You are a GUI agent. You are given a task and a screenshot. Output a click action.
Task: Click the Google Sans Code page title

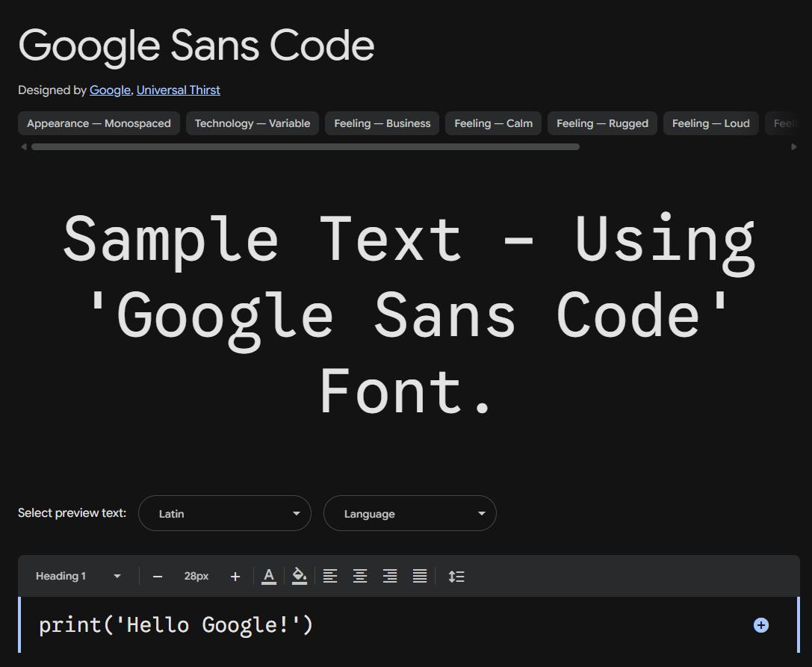[196, 46]
